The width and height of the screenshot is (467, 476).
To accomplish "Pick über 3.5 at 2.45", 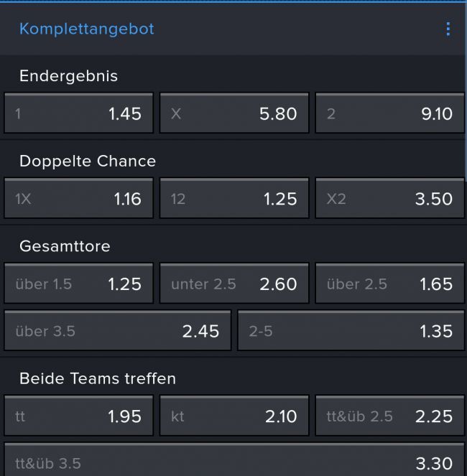I will point(118,331).
